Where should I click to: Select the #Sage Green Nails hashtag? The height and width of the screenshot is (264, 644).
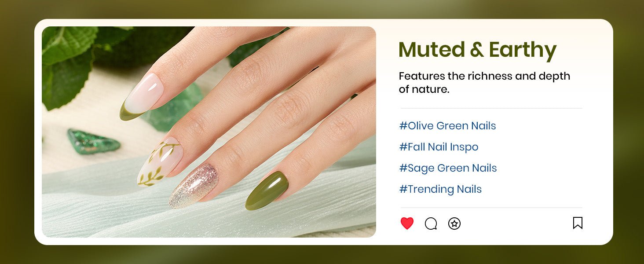(448, 168)
